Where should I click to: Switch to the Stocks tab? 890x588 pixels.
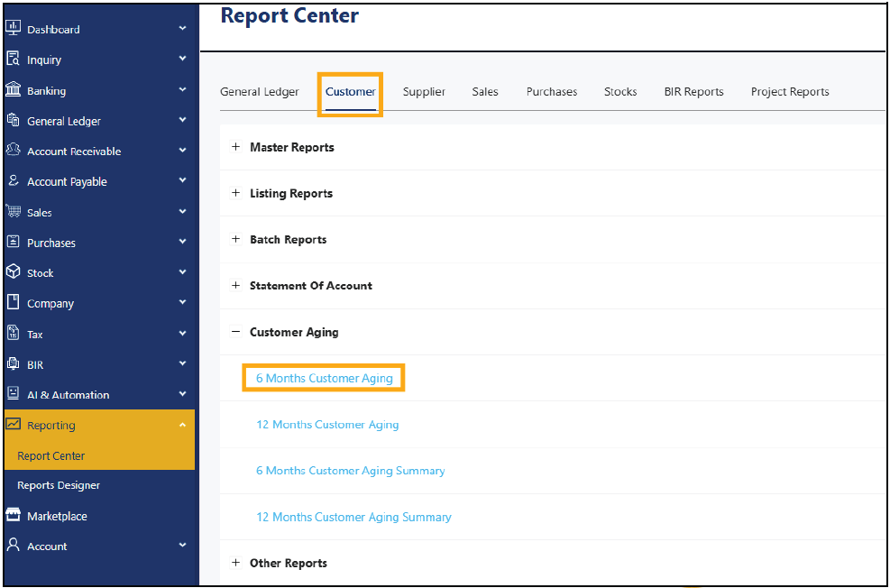click(620, 91)
